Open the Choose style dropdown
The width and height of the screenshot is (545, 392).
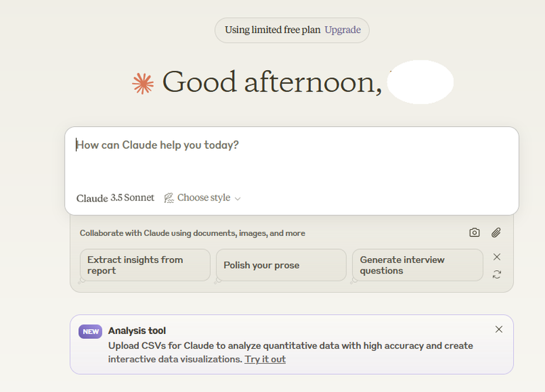[203, 198]
